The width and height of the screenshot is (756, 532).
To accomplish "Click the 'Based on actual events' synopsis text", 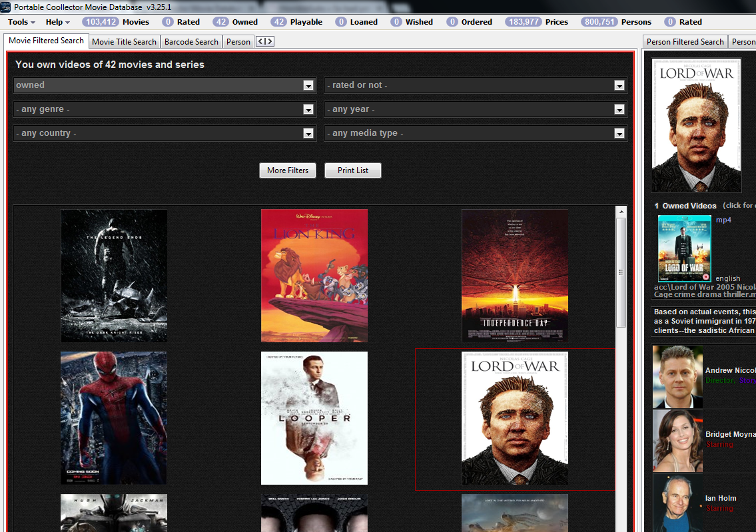I will pyautogui.click(x=705, y=321).
